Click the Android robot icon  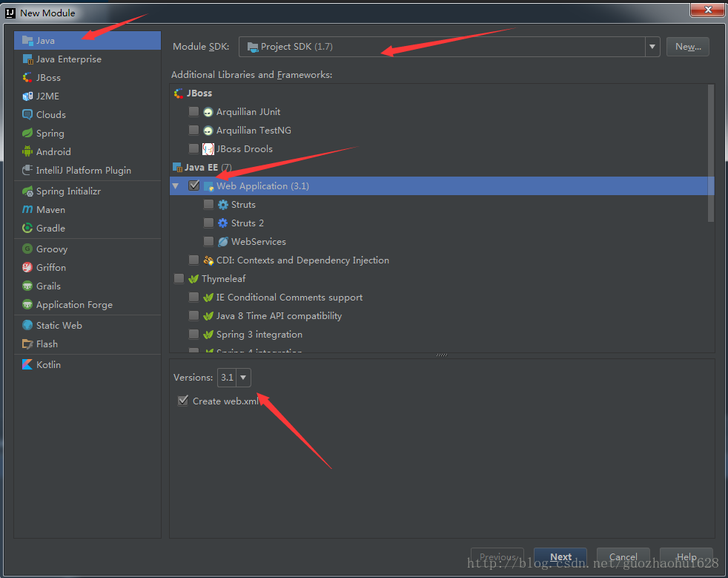(x=27, y=151)
